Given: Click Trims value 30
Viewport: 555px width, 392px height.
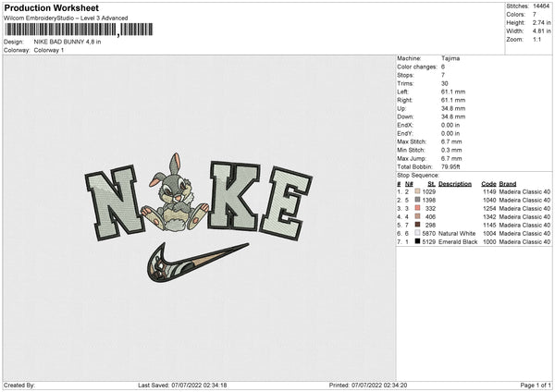Looking at the screenshot, I should pos(445,83).
